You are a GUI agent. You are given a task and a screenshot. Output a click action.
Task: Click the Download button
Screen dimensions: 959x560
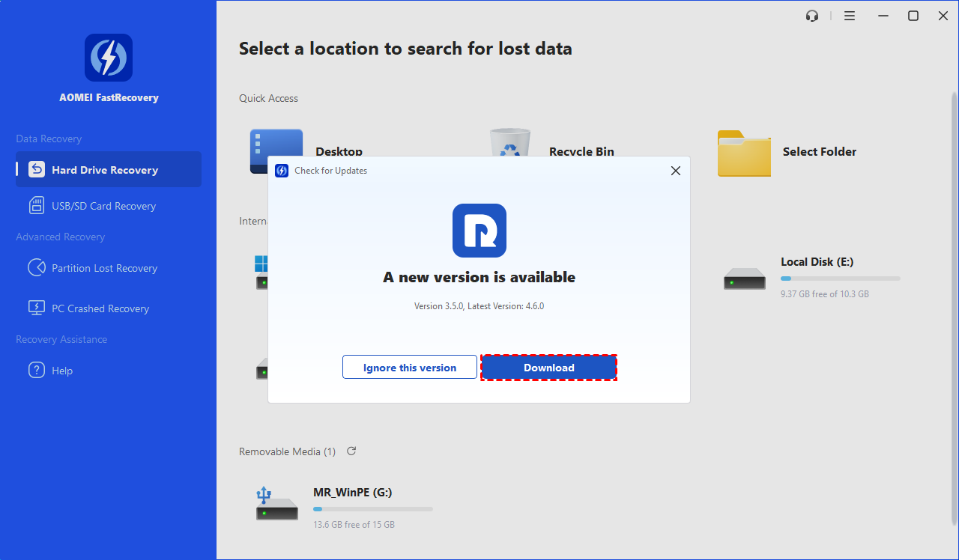[x=548, y=368]
